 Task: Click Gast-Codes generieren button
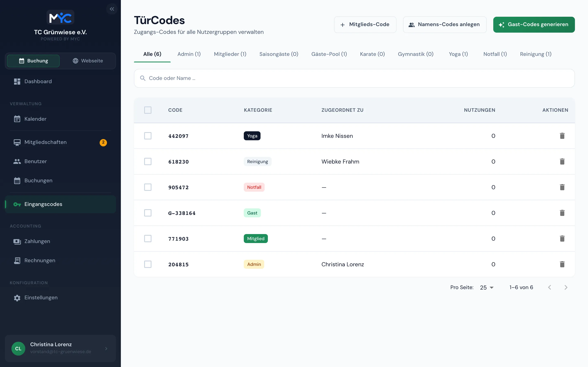pyautogui.click(x=534, y=24)
